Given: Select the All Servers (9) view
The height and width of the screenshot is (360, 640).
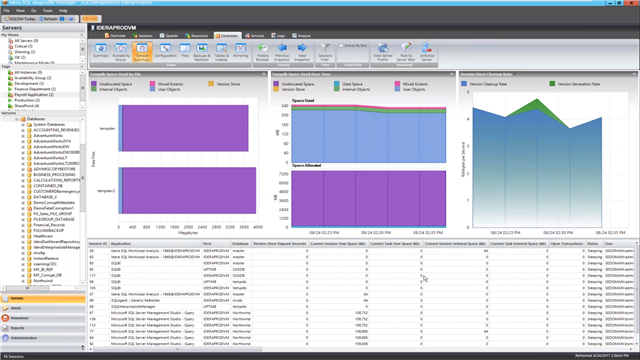Looking at the screenshot, I should pyautogui.click(x=26, y=41).
